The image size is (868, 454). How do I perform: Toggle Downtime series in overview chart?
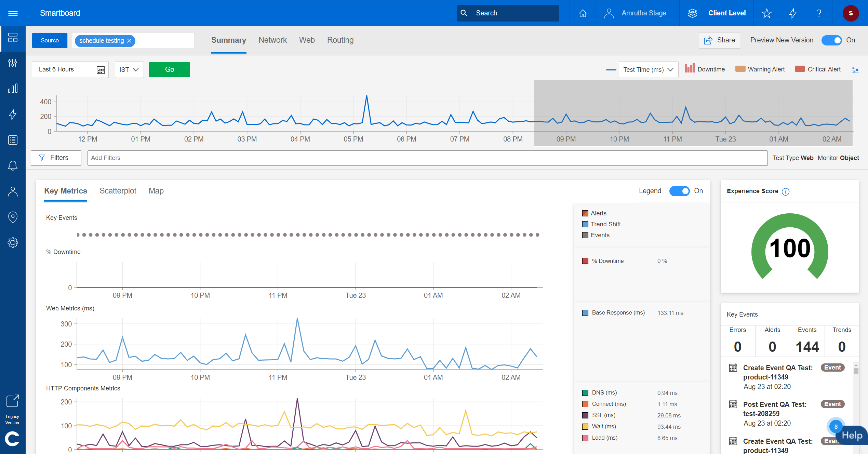pos(705,69)
